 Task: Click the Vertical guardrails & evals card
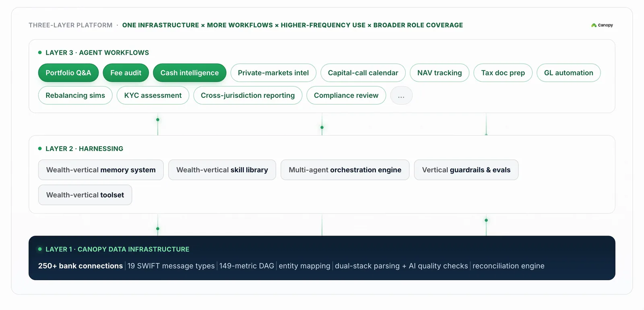coord(466,170)
